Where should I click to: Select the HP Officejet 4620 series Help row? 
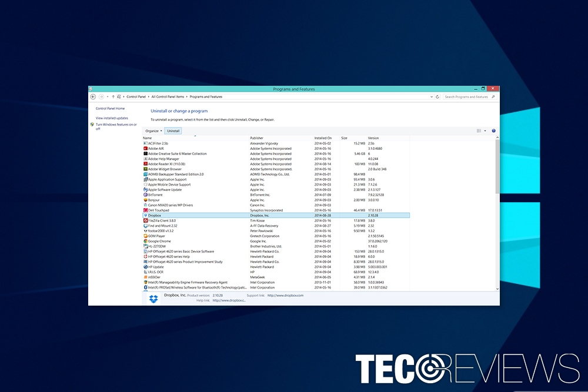[x=276, y=257]
